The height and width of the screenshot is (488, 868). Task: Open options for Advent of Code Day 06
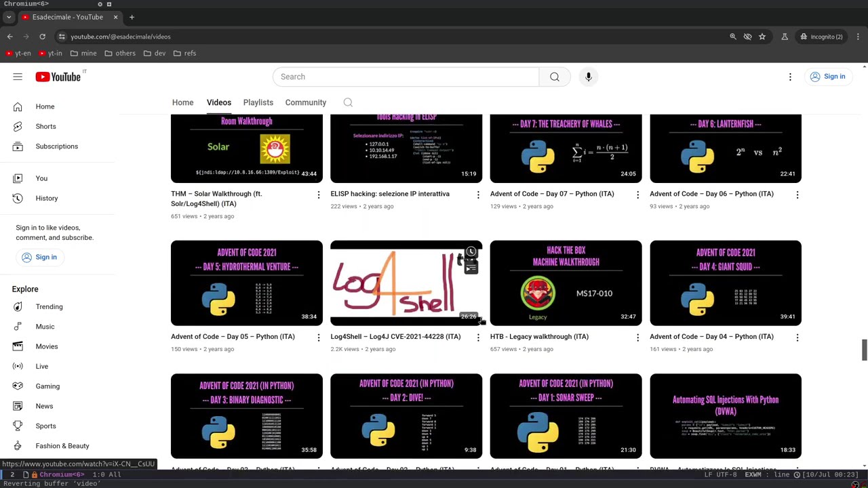[x=797, y=195]
